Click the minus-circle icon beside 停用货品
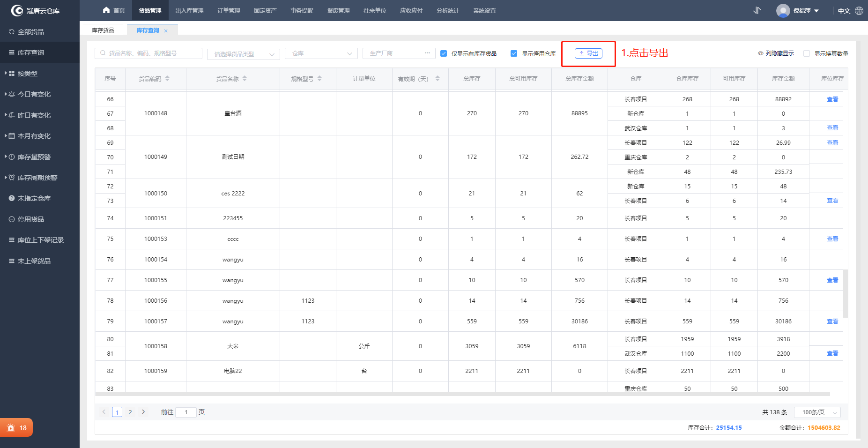The image size is (868, 448). pos(12,219)
